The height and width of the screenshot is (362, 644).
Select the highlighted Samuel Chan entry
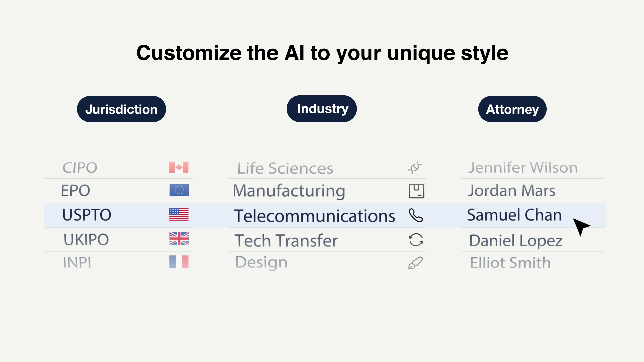[514, 215]
